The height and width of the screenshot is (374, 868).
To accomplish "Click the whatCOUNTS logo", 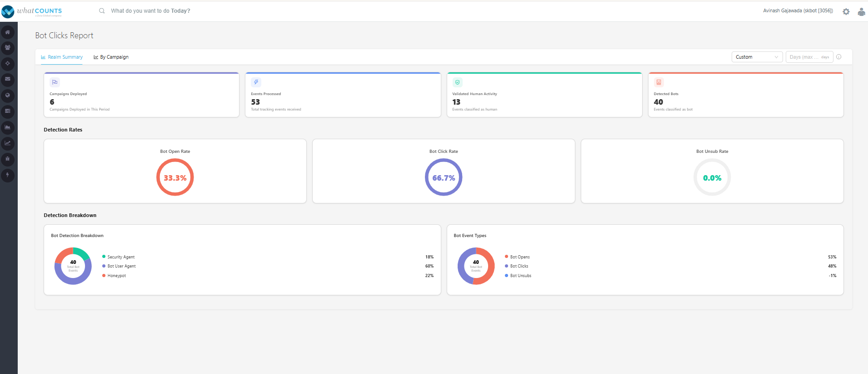I will pyautogui.click(x=32, y=11).
